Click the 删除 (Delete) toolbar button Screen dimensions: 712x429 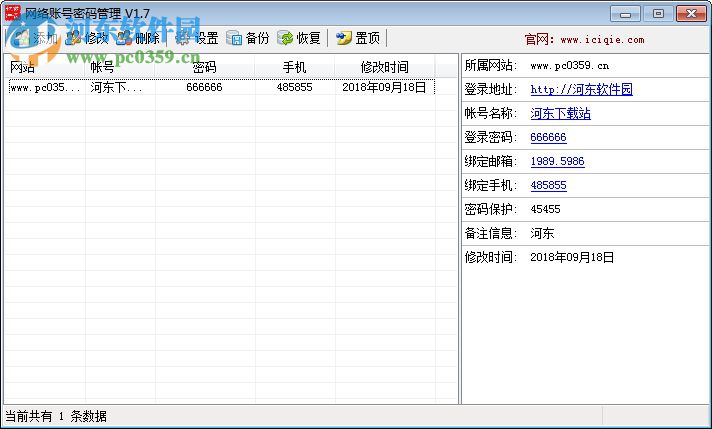click(138, 38)
